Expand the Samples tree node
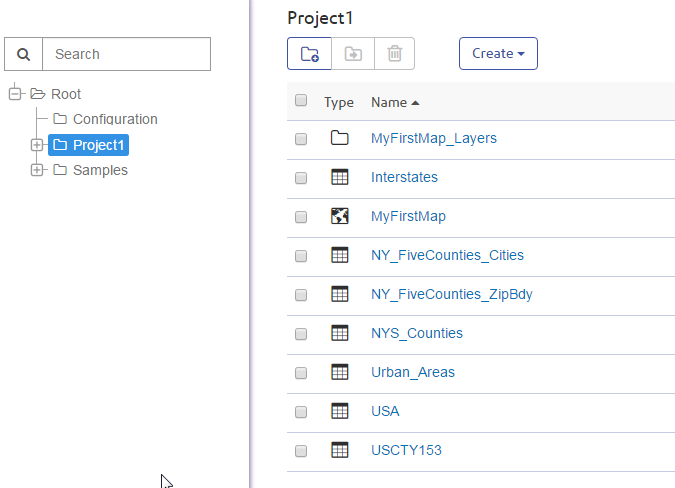The height and width of the screenshot is (488, 675). point(37,170)
